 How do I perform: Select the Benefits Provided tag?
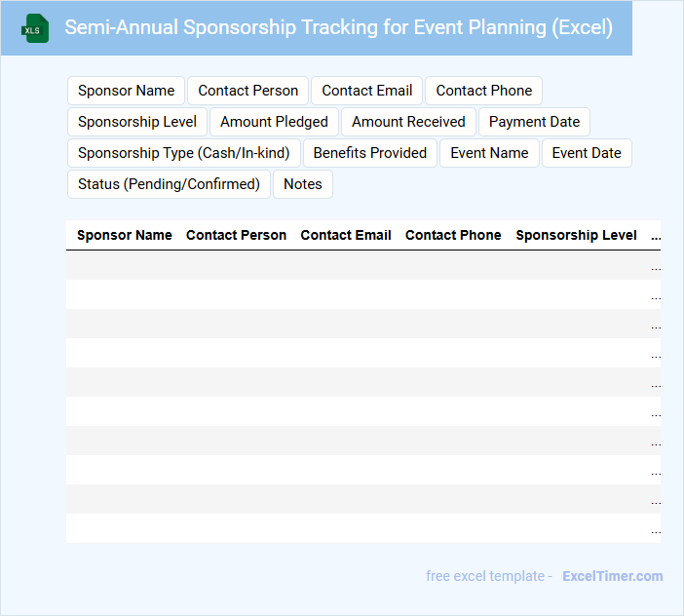[369, 153]
